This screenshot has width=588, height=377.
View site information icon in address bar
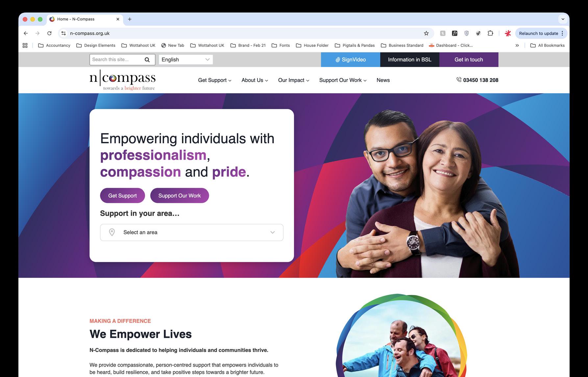64,33
